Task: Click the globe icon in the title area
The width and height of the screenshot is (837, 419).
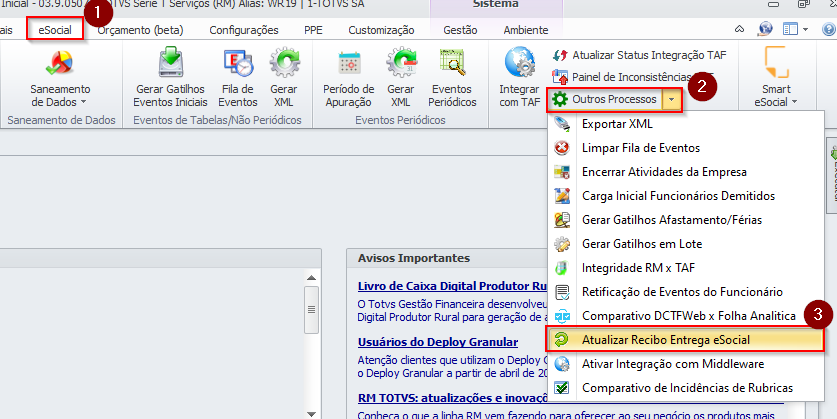Action: coord(765,29)
